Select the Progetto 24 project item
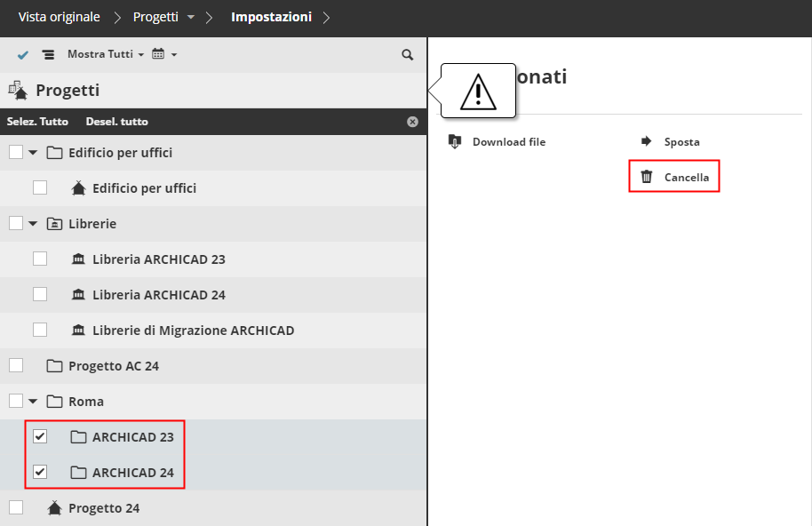 point(104,508)
